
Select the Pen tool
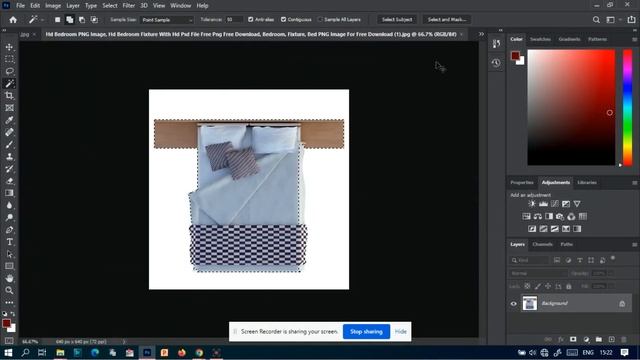(9, 230)
